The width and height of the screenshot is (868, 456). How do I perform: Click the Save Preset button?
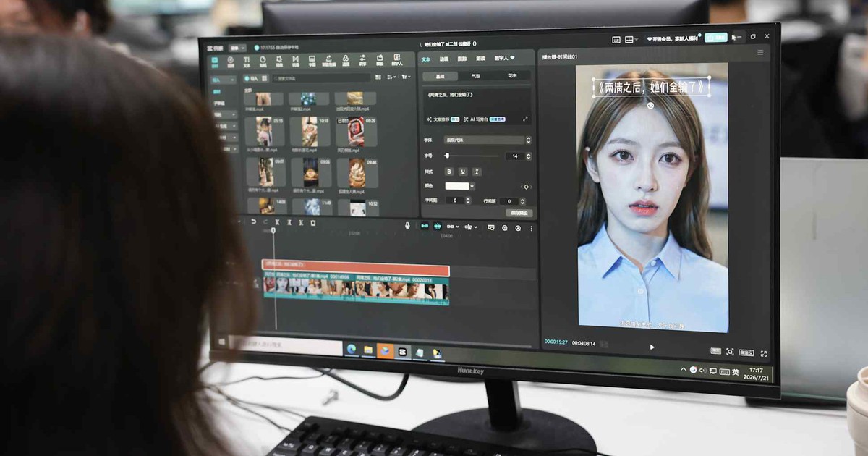[x=519, y=214]
